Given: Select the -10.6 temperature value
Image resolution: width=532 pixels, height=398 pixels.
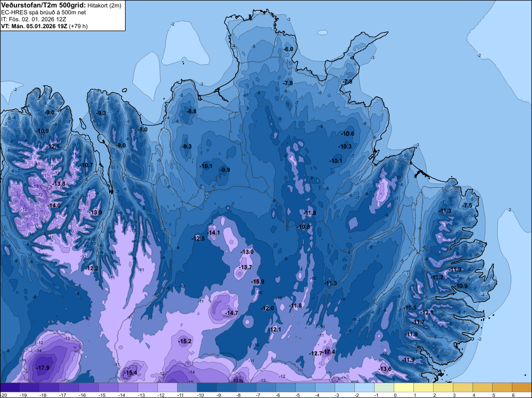Looking at the screenshot, I should [348, 134].
